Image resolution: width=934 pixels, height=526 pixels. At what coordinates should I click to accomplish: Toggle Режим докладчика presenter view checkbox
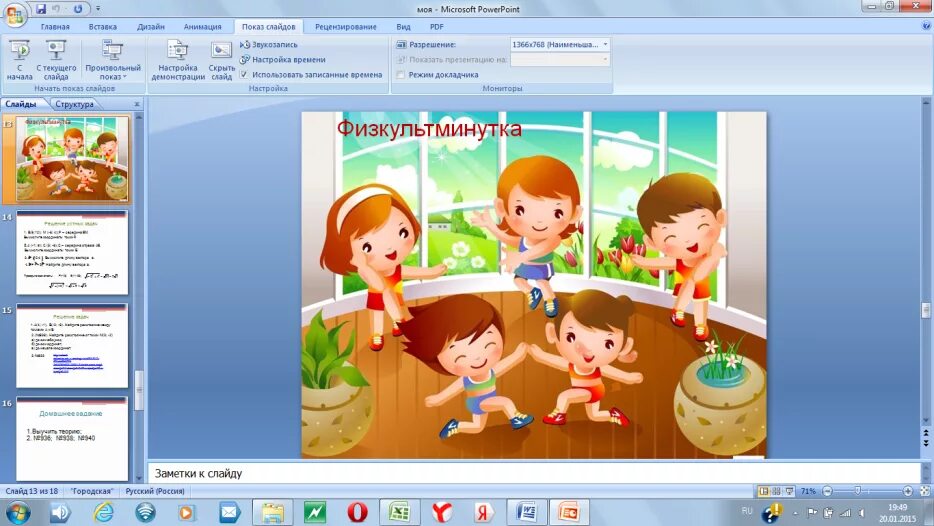(400, 74)
